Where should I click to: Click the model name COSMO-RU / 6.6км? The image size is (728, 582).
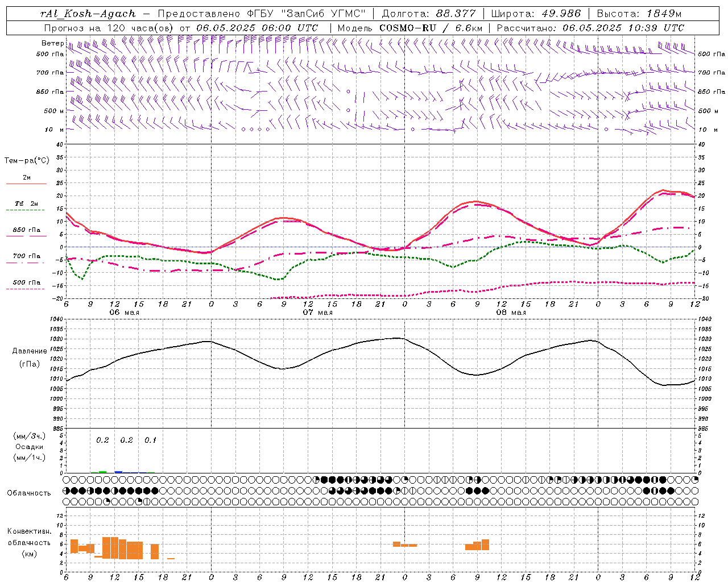coord(431,28)
